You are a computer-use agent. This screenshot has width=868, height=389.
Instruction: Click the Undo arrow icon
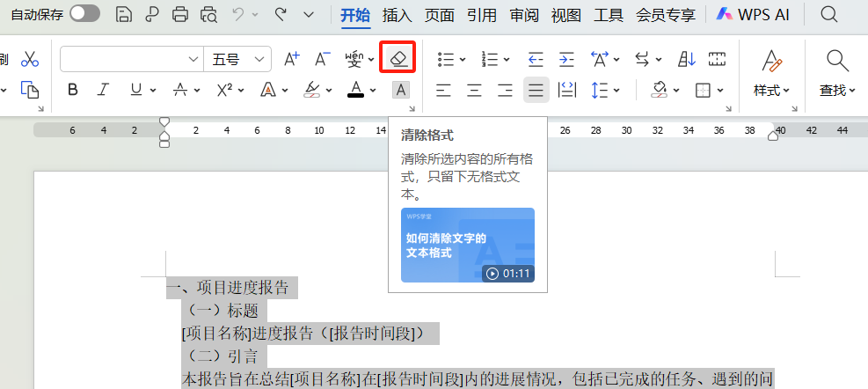click(239, 14)
